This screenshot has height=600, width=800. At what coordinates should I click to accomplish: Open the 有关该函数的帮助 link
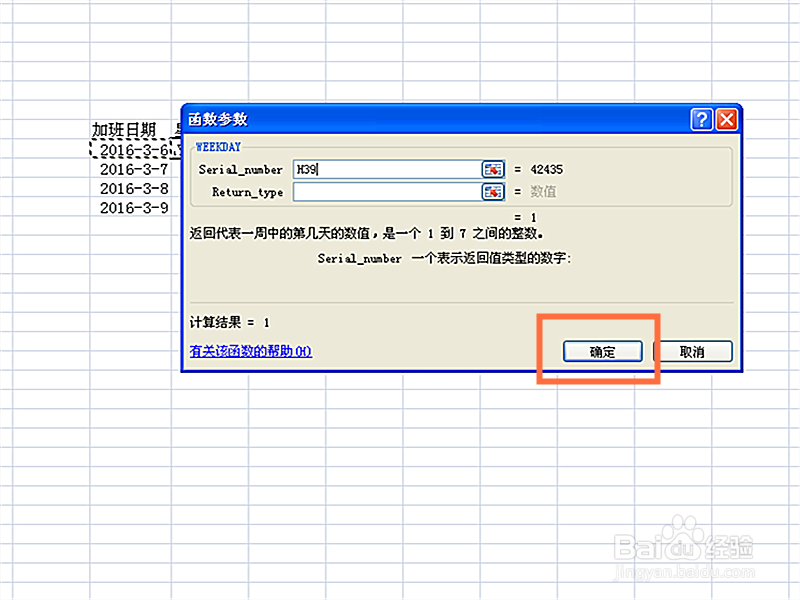251,351
